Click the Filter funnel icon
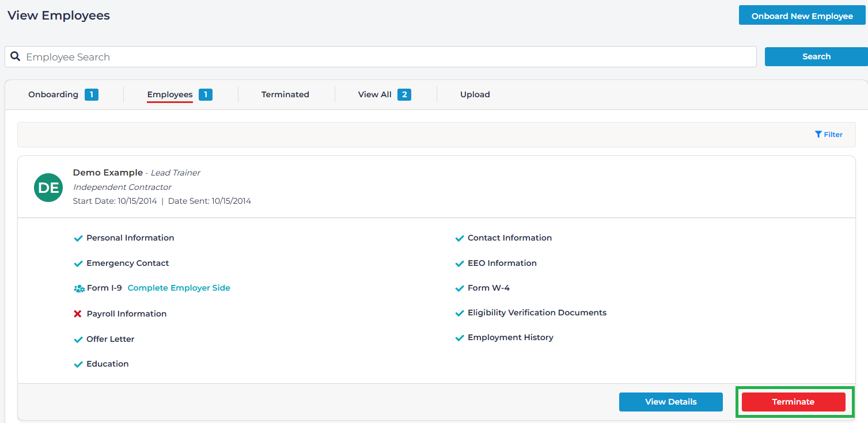The width and height of the screenshot is (868, 423). point(818,134)
